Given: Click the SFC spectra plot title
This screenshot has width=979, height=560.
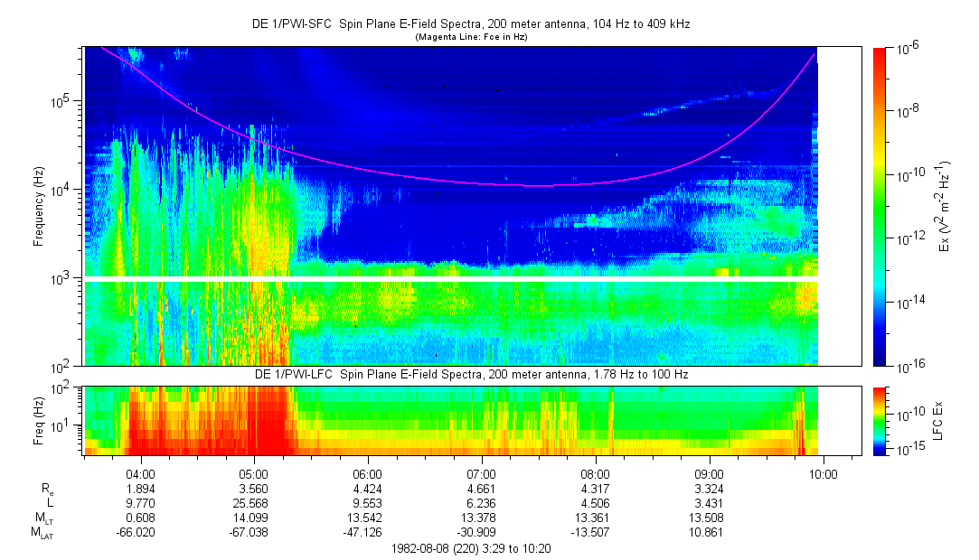Looking at the screenshot, I should 471,23.
